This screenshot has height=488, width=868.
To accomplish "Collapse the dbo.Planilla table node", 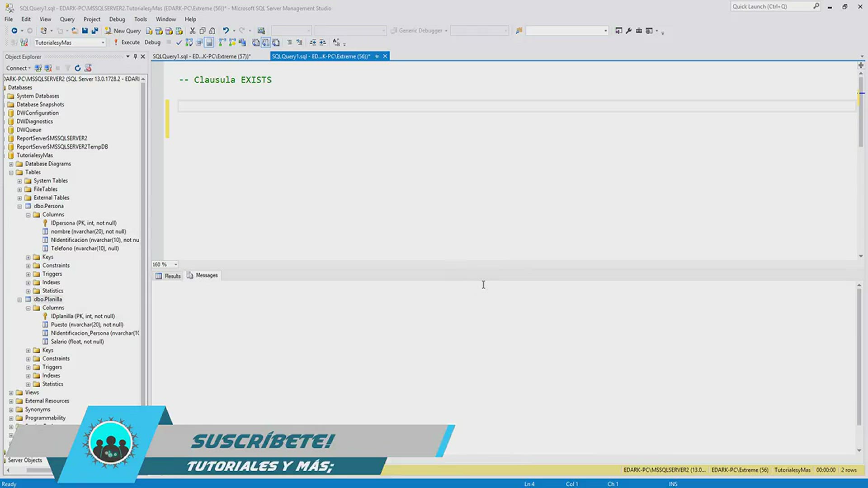I will coord(19,300).
